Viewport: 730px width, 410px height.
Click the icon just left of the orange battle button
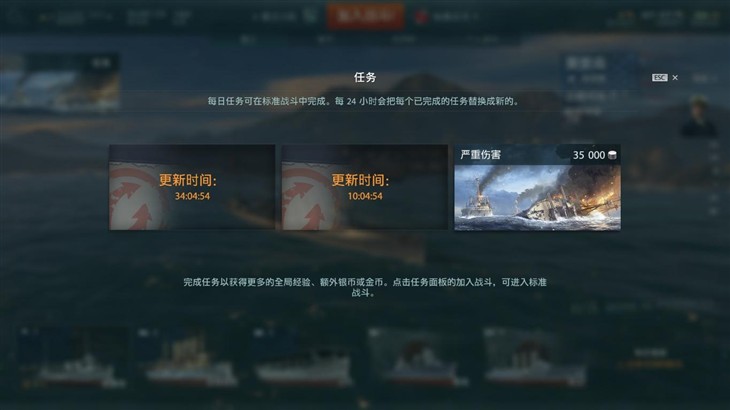pos(310,16)
